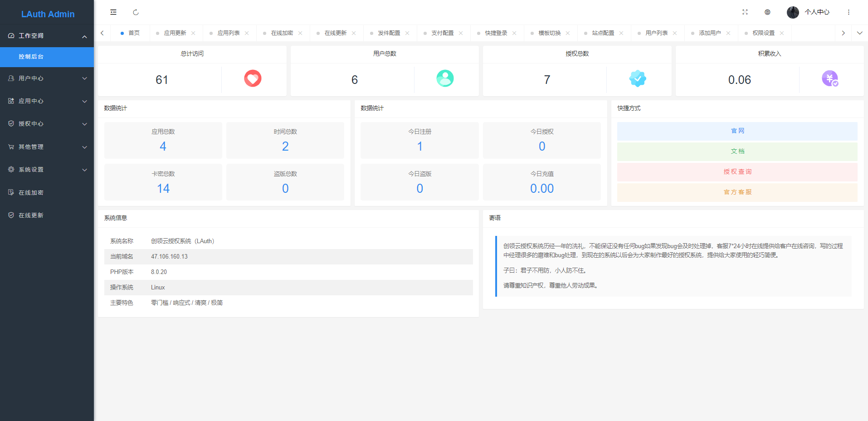Click the green user total icon
868x421 pixels.
(x=445, y=78)
